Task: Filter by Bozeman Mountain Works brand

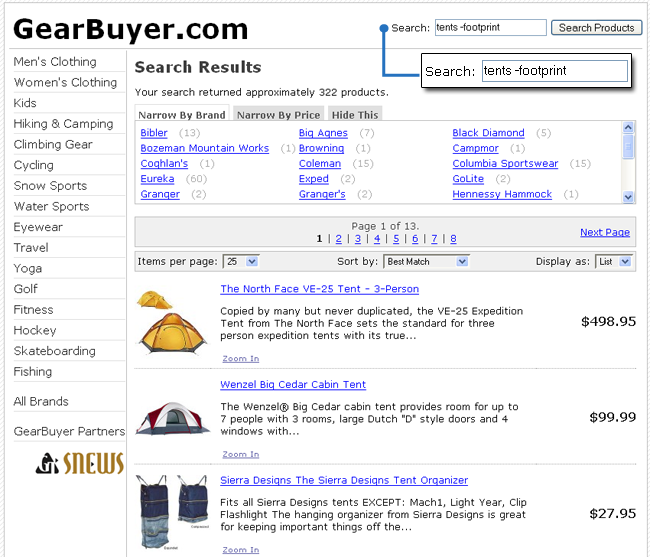Action: coord(204,148)
